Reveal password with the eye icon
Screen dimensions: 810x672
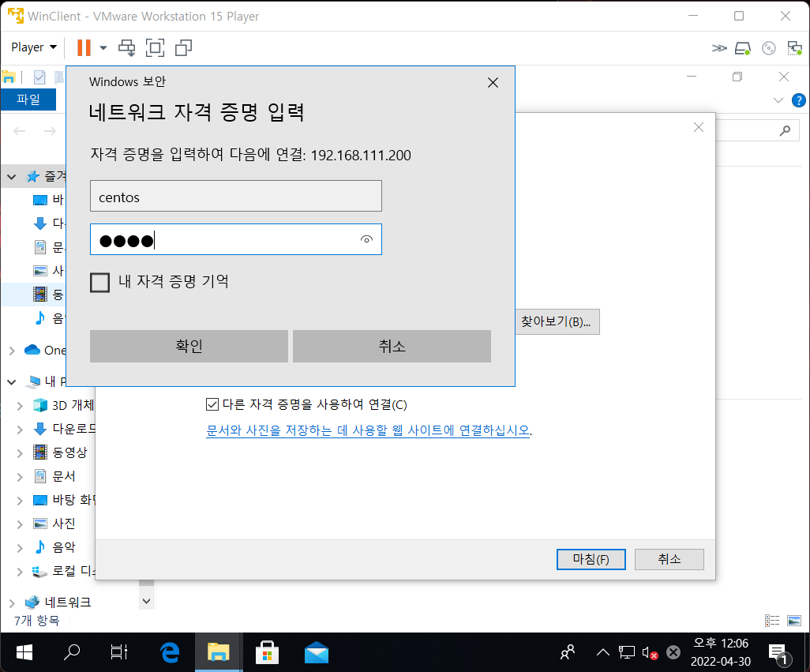pyautogui.click(x=366, y=239)
